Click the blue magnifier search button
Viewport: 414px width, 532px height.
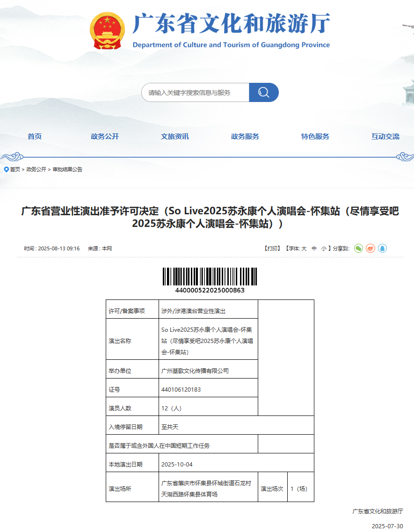pyautogui.click(x=264, y=92)
